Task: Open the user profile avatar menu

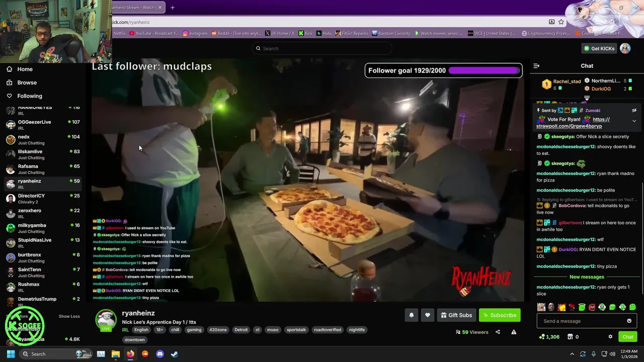Action: click(x=625, y=48)
